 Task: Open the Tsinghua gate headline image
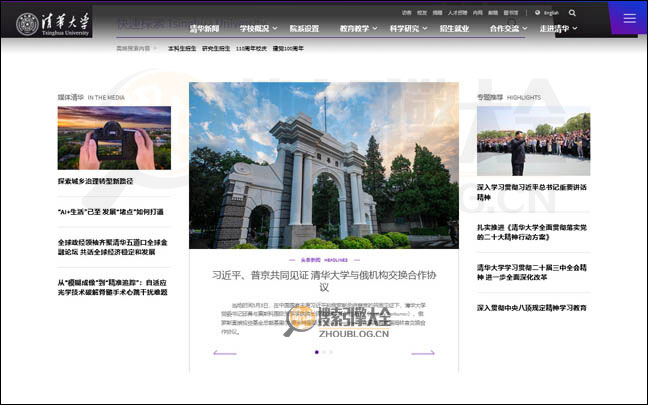(324, 165)
